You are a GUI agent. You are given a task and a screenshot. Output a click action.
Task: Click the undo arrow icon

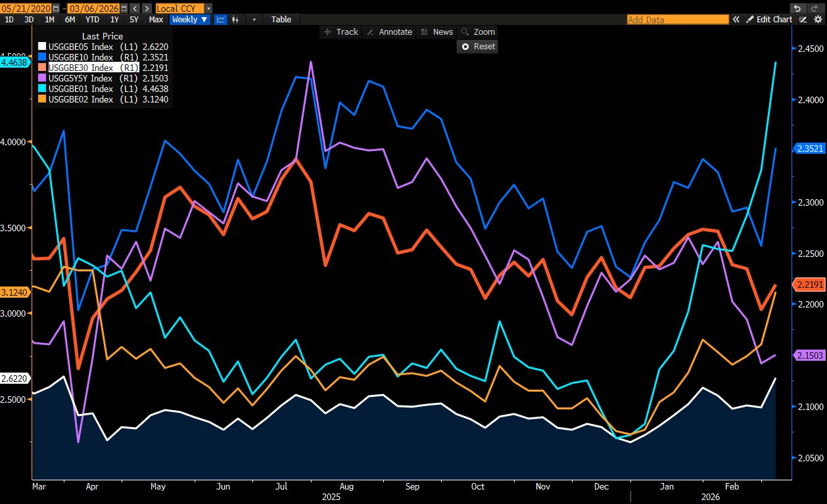coord(797,8)
